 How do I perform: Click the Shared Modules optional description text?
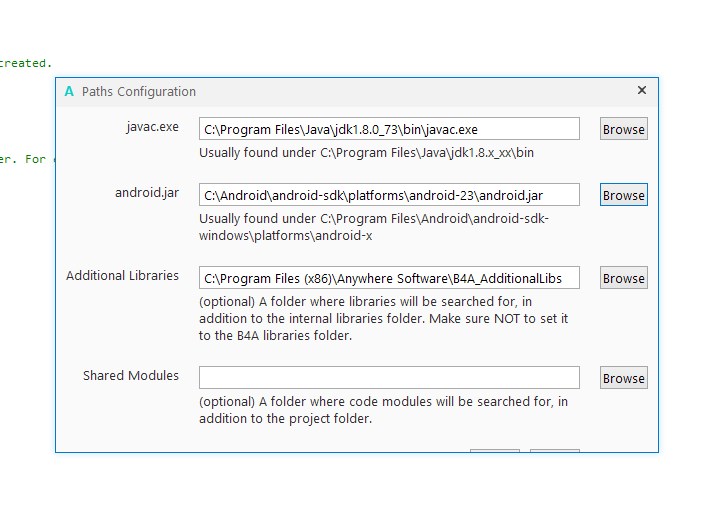click(383, 410)
